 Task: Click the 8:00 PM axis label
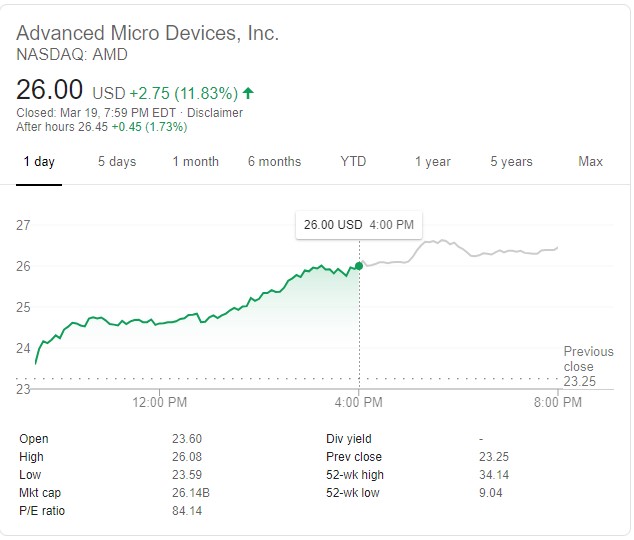558,402
